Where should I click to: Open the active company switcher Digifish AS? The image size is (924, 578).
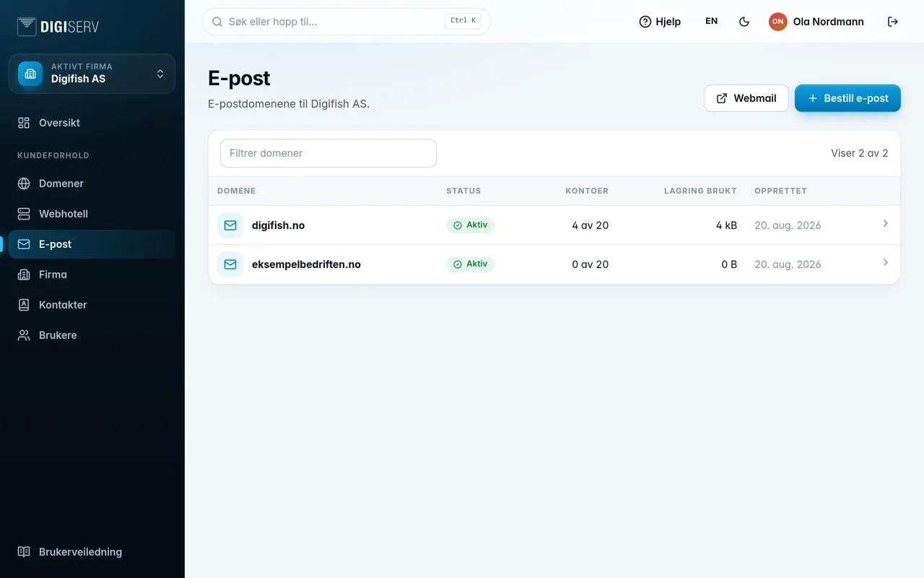pyautogui.click(x=92, y=74)
